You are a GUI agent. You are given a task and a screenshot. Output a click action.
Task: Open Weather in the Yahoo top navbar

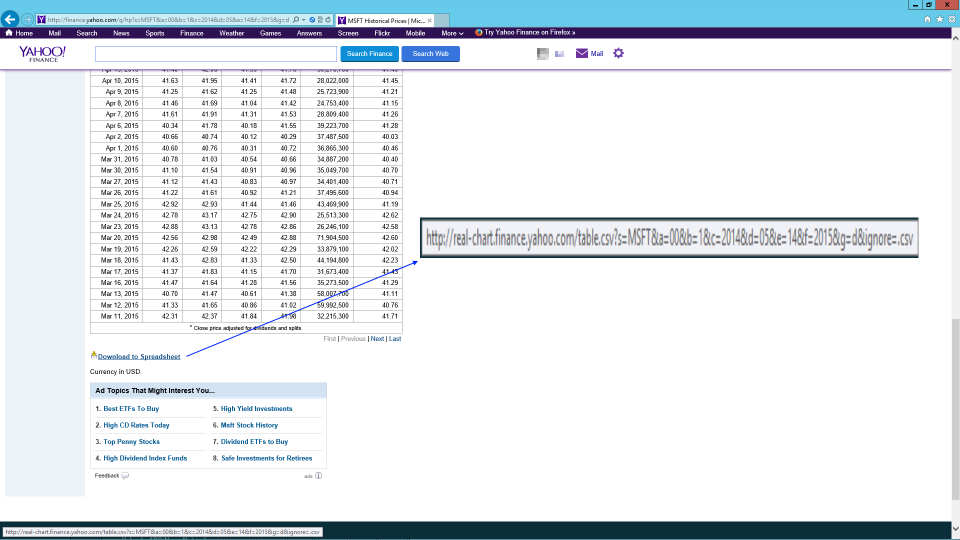pos(231,33)
